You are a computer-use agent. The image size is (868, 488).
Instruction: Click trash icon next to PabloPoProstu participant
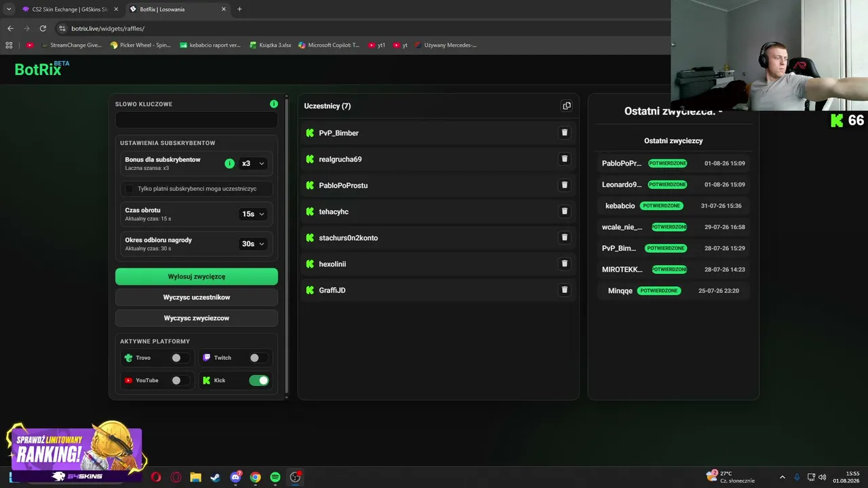click(564, 185)
